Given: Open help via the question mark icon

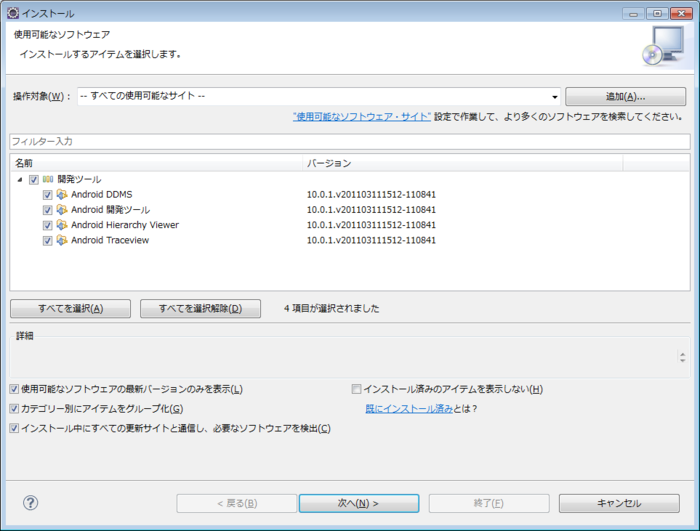Looking at the screenshot, I should point(30,503).
